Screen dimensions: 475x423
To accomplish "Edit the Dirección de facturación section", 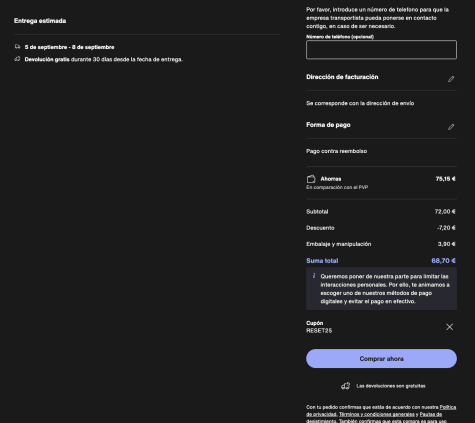I will [451, 79].
